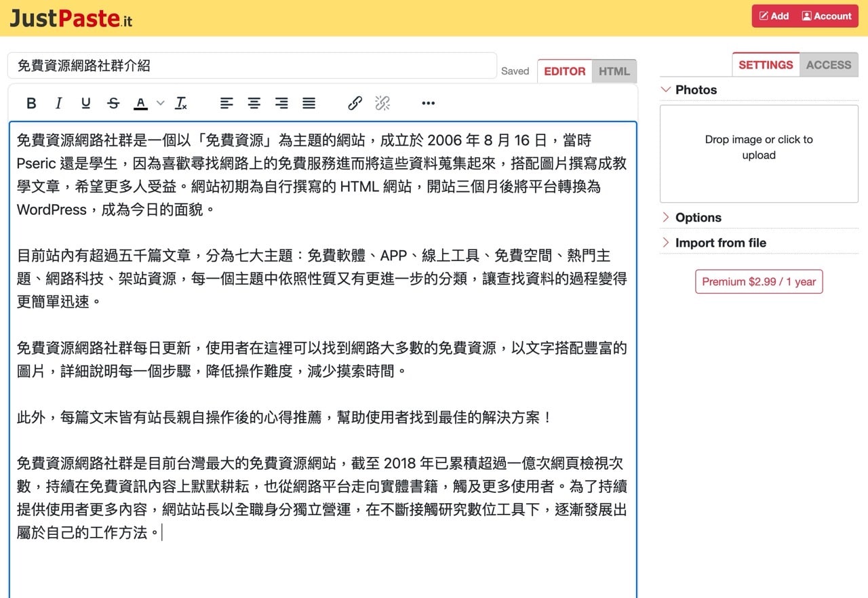Toggle bold formatting in the editor toolbar
The height and width of the screenshot is (598, 868).
31,103
